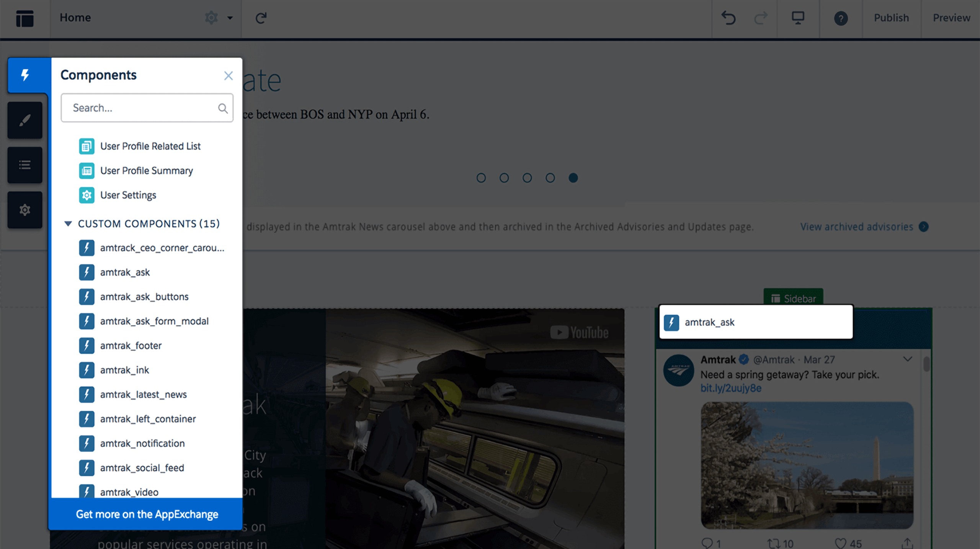The image size is (980, 549).
Task: Go to third carousel slide dot
Action: coord(527,178)
